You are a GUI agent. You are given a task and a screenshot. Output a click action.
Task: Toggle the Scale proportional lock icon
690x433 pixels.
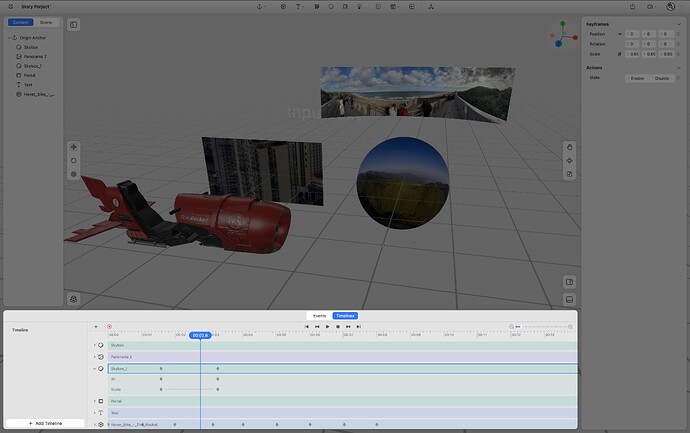621,52
